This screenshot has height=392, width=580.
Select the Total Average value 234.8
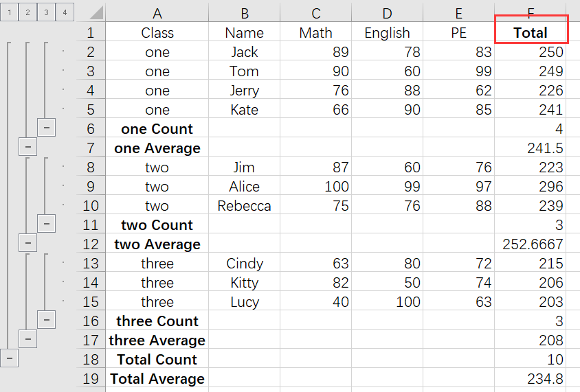tap(531, 379)
